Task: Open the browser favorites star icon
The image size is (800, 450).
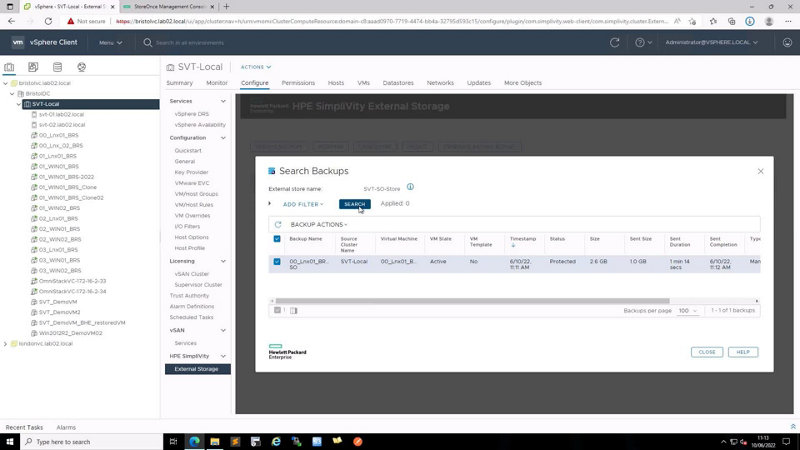Action: pyautogui.click(x=713, y=21)
